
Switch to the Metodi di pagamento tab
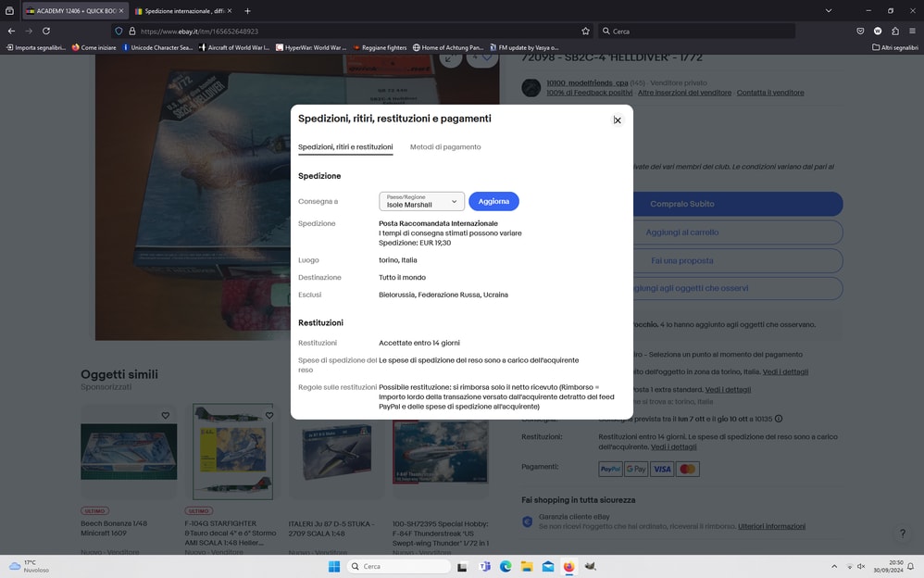[x=445, y=147]
